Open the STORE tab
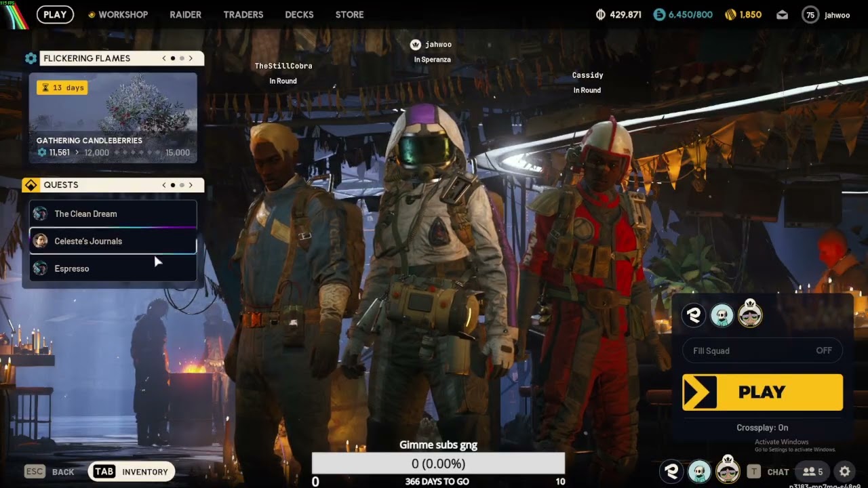868x488 pixels. [350, 14]
